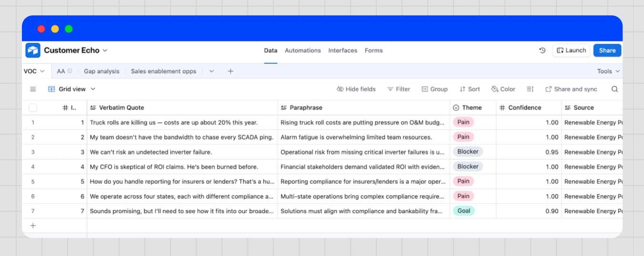Open the Grid view dropdown
This screenshot has height=256, width=644.
click(x=72, y=89)
